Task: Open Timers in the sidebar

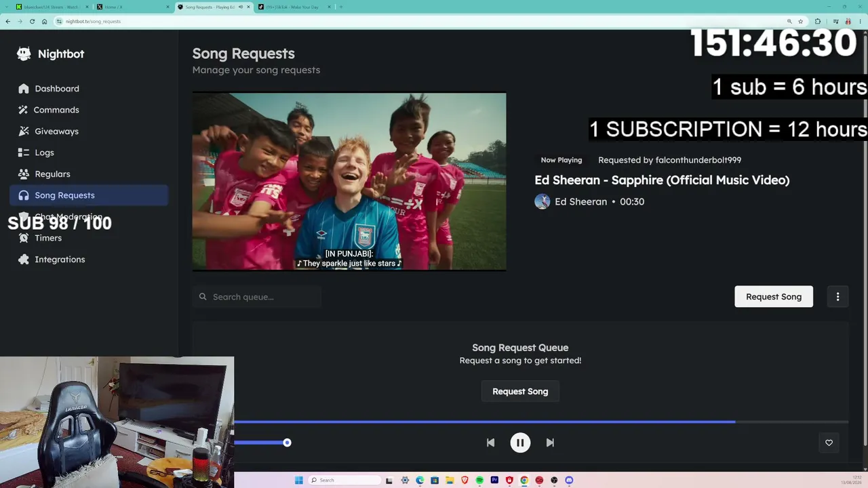Action: 89,238
